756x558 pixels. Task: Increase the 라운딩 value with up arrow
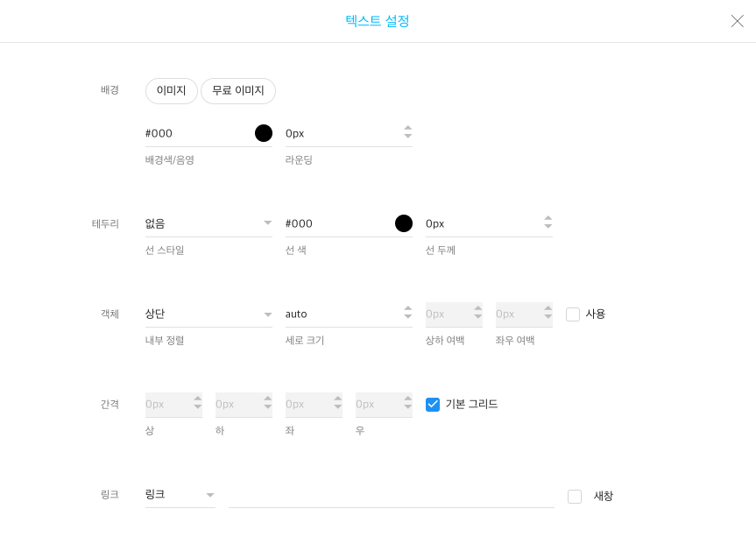408,129
